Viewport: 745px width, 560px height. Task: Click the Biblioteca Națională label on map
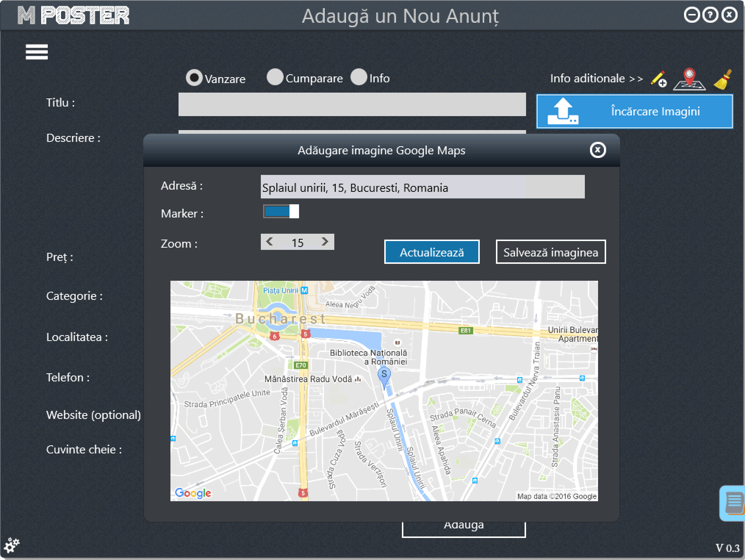point(368,357)
